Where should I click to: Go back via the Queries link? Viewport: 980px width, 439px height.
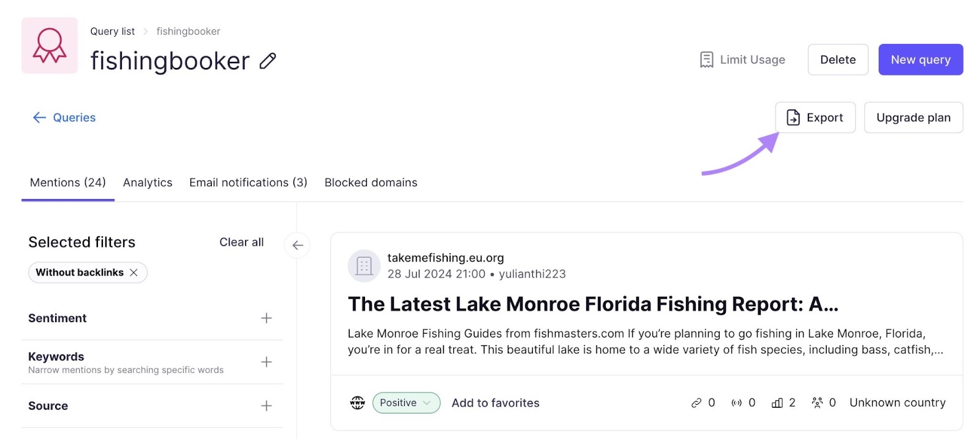(64, 118)
